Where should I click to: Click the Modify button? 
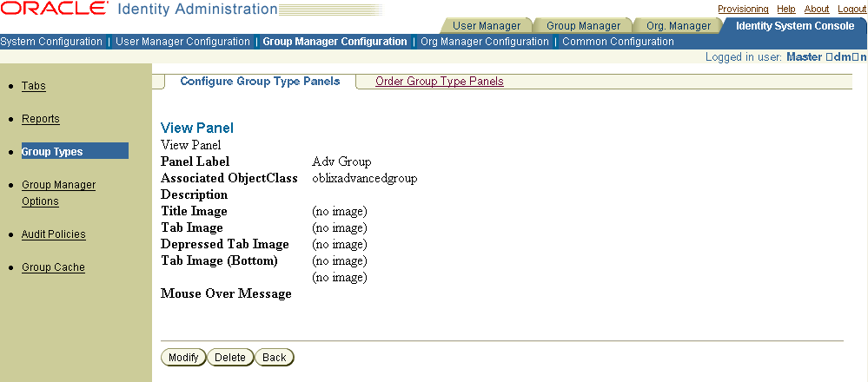(183, 358)
